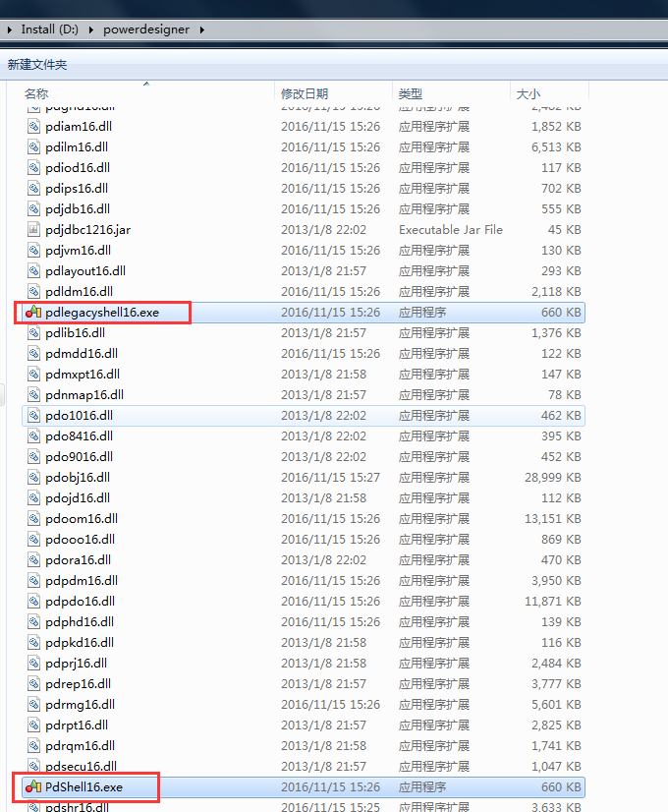The width and height of the screenshot is (668, 812).
Task: Click the 45 KB size of pdjdbc1216.jar
Action: [565, 229]
